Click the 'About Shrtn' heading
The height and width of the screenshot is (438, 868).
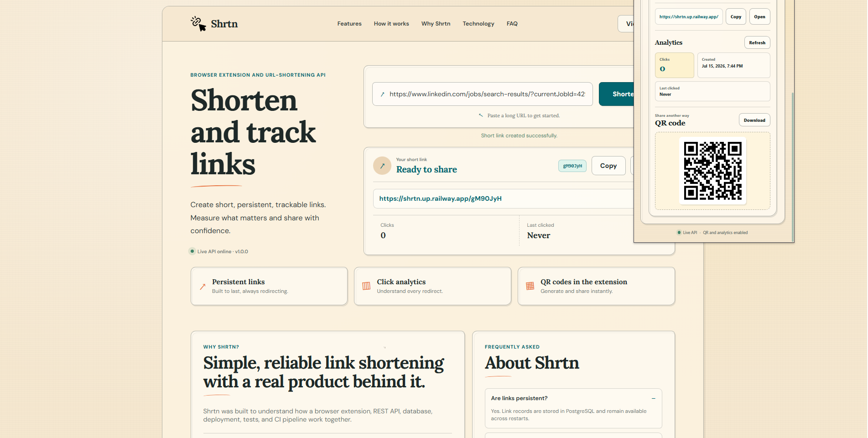532,363
